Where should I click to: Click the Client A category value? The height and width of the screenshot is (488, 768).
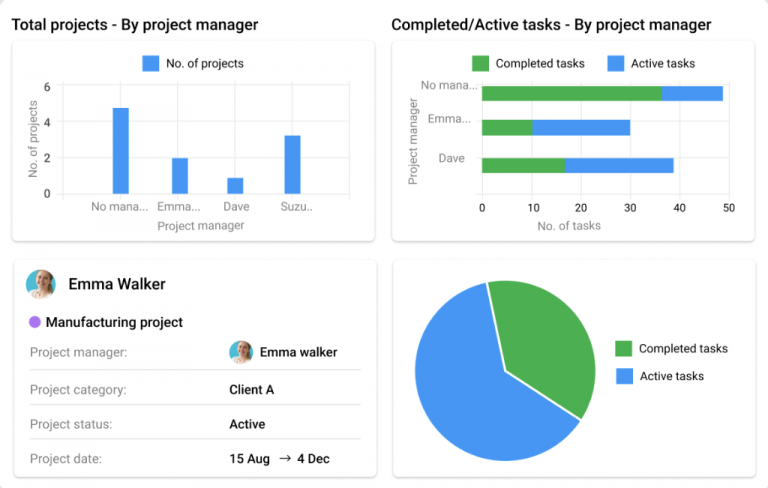click(251, 390)
